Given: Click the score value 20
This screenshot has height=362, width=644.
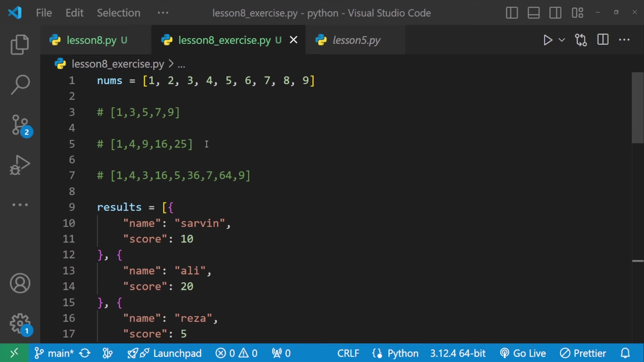Looking at the screenshot, I should [x=187, y=287].
